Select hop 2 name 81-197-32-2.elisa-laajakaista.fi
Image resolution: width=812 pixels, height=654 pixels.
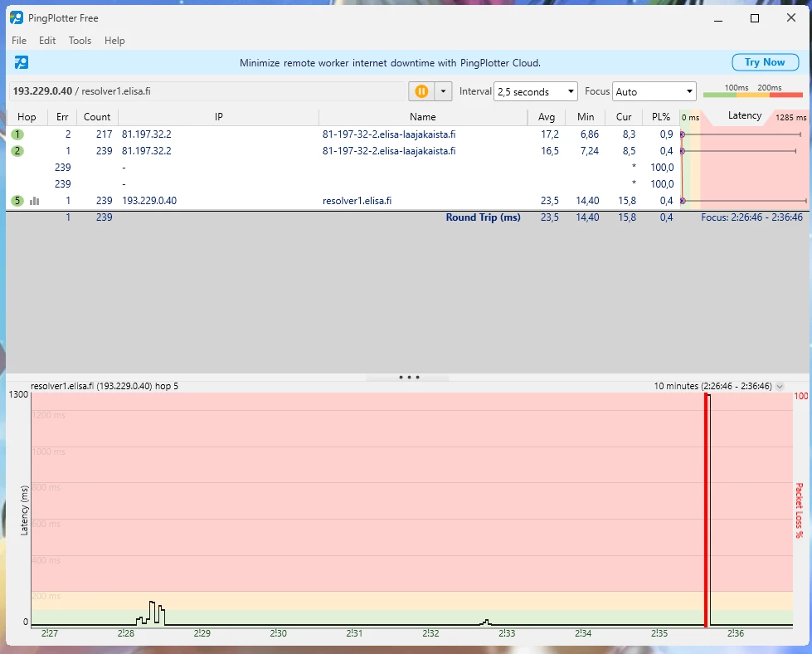[389, 151]
